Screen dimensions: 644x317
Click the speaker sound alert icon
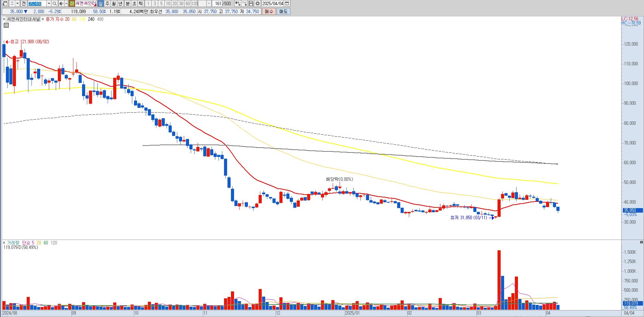(61, 3)
